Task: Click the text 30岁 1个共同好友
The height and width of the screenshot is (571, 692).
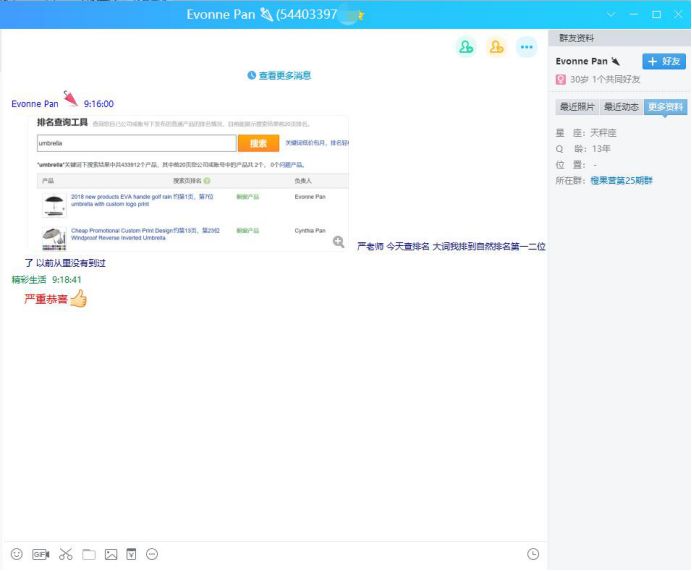Action: (605, 79)
